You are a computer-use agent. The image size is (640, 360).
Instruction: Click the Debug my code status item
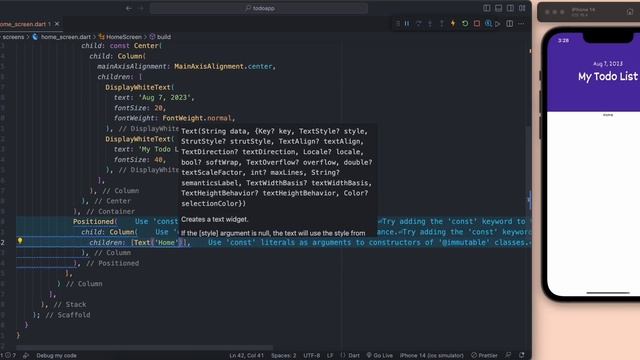(56, 356)
